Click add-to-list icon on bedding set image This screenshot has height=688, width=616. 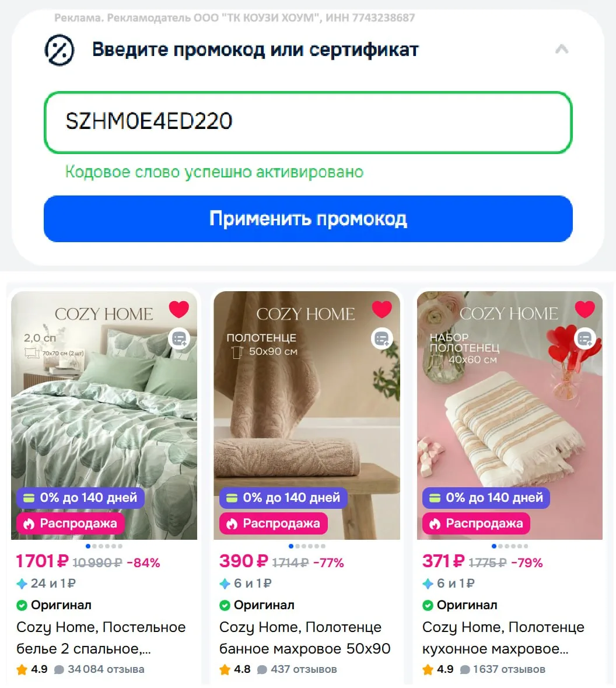179,338
